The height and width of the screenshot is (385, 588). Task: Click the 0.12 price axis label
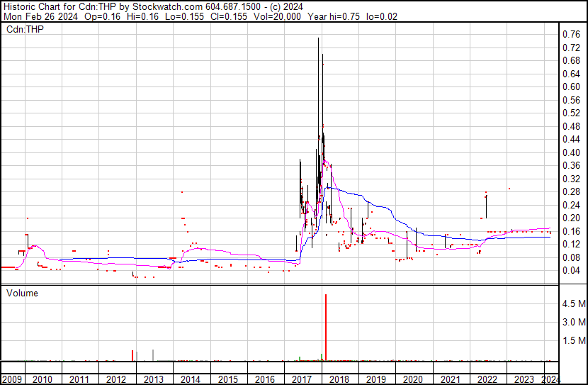[571, 245]
